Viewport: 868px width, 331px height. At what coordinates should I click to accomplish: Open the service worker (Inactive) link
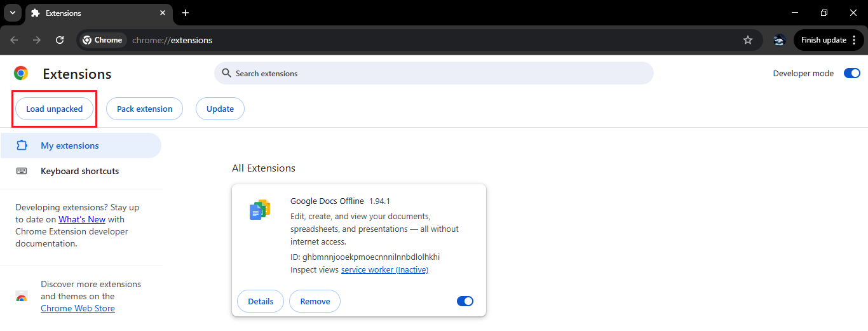384,269
